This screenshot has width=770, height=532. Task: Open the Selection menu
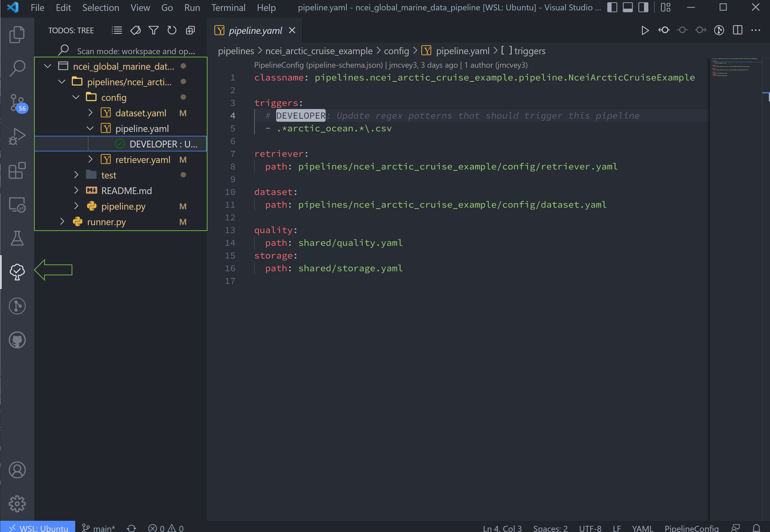pyautogui.click(x=101, y=8)
